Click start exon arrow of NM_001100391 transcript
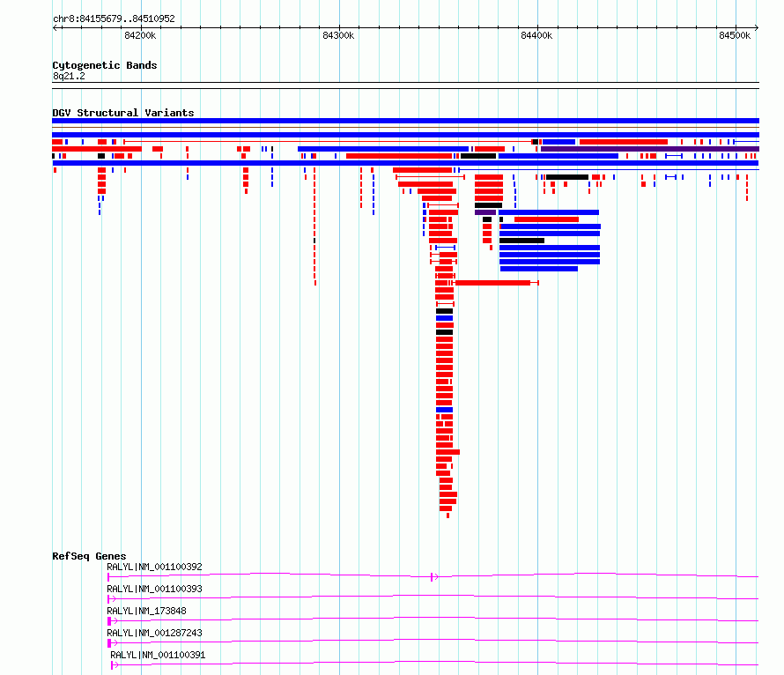 pyautogui.click(x=115, y=665)
